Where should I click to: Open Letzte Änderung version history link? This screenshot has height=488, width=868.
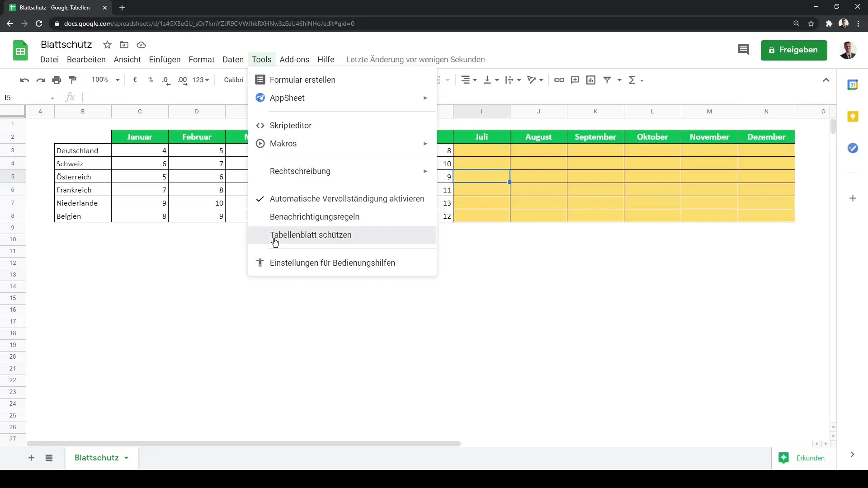[x=415, y=60]
